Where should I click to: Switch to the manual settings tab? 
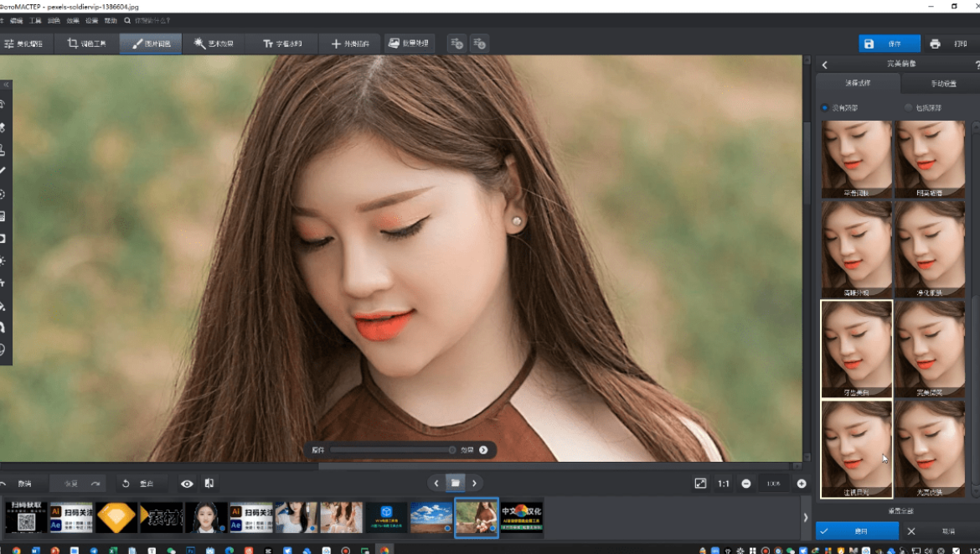click(943, 84)
